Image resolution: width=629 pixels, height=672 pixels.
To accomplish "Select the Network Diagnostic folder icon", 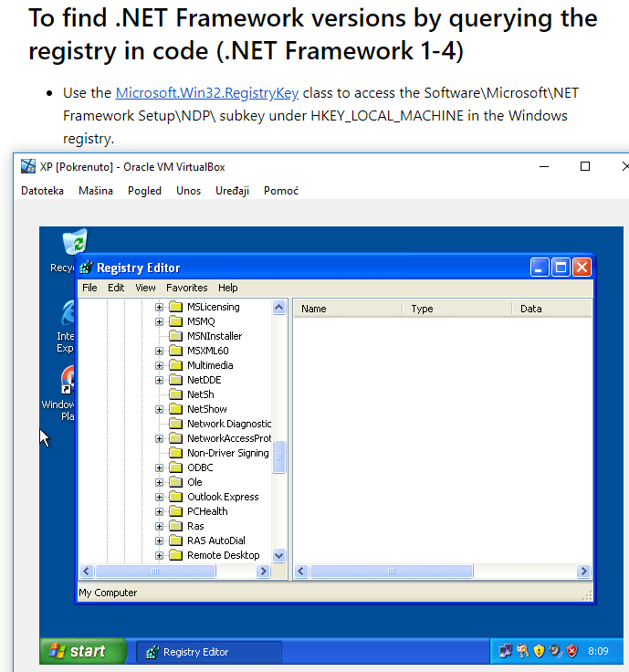I will (x=175, y=424).
